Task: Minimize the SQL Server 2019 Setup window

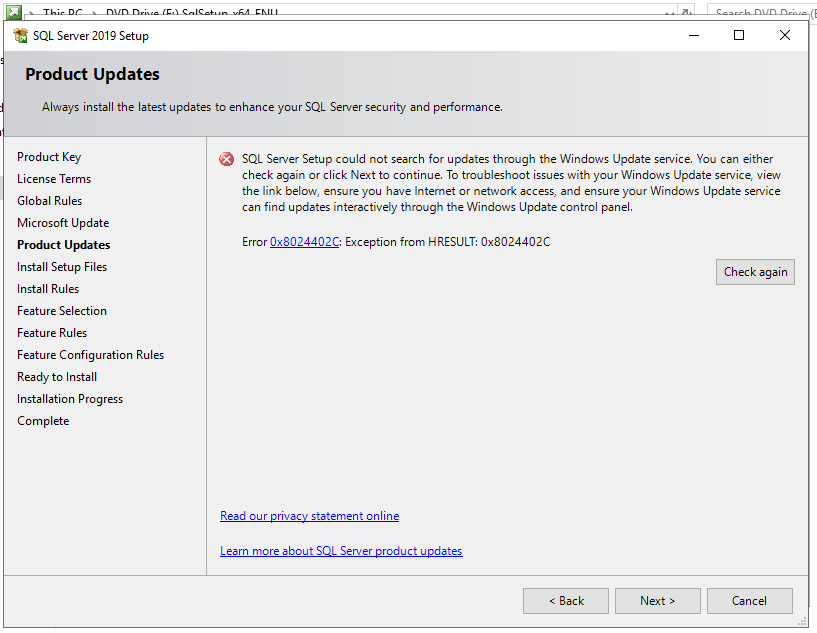Action: pos(694,35)
